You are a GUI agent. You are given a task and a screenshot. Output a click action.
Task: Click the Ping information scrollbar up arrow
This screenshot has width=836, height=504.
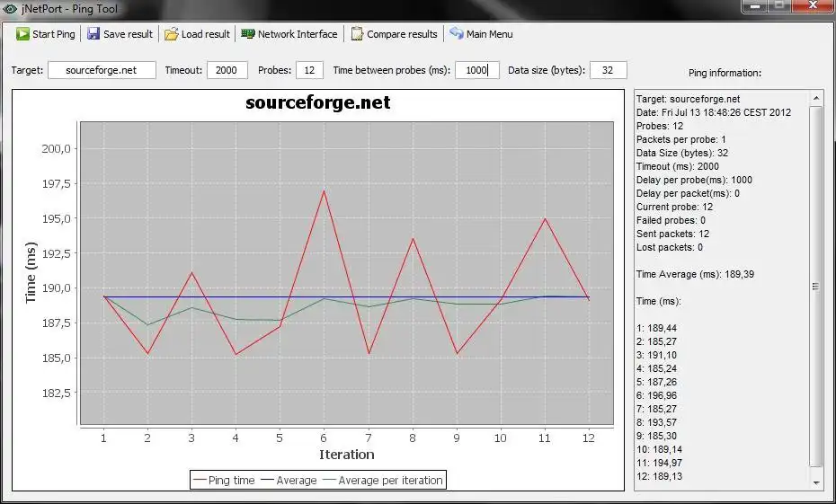pyautogui.click(x=815, y=98)
